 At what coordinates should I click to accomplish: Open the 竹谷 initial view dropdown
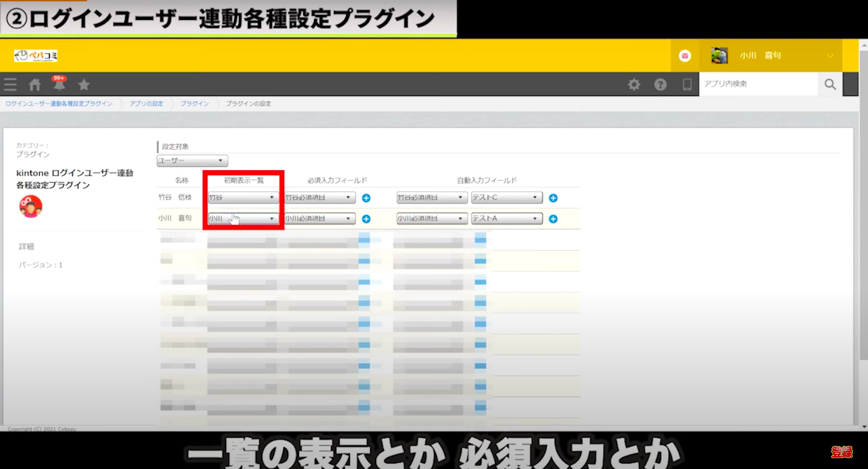click(243, 197)
